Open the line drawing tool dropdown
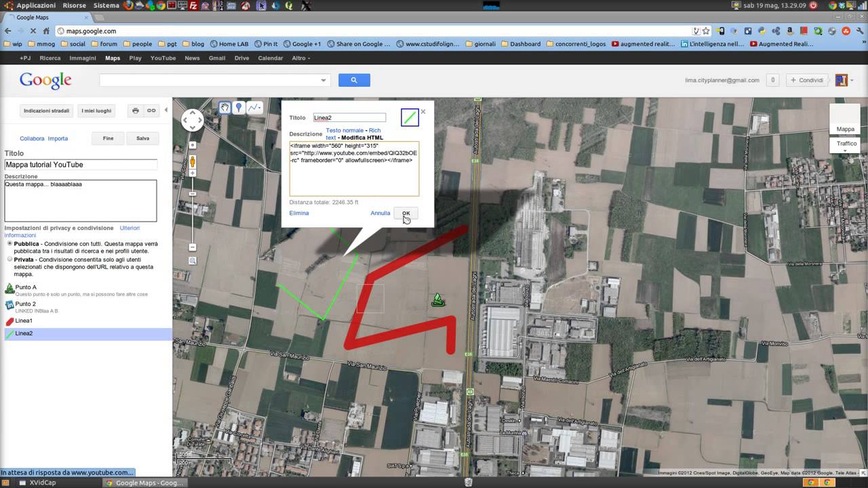868x488 pixels. click(x=254, y=108)
